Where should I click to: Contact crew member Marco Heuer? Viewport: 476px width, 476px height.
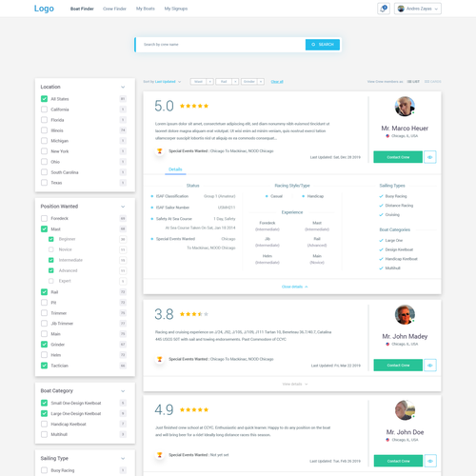[398, 157]
